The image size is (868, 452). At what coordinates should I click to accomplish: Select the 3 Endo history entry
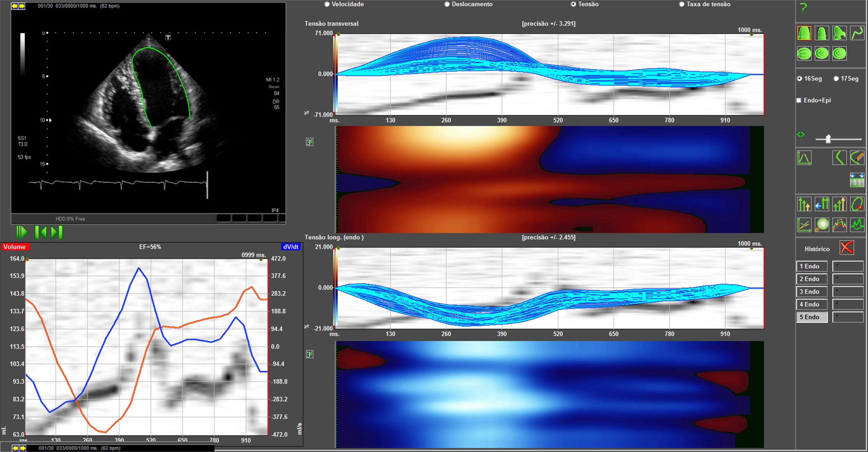pyautogui.click(x=811, y=292)
